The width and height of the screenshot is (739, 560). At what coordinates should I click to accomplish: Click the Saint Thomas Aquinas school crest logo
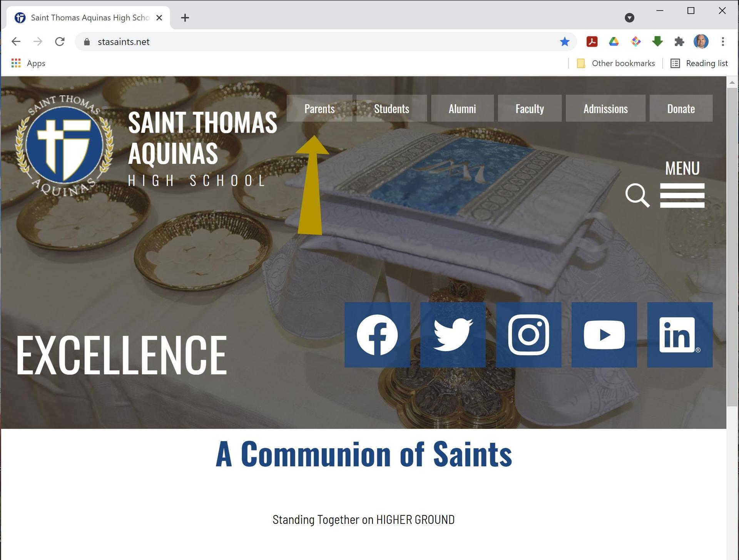tap(64, 145)
